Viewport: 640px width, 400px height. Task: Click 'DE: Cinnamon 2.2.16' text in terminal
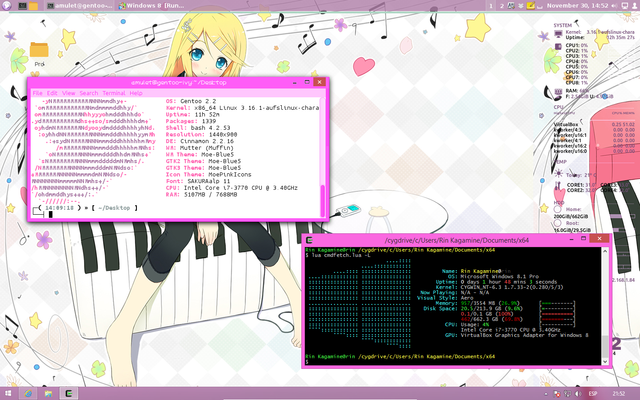200,141
